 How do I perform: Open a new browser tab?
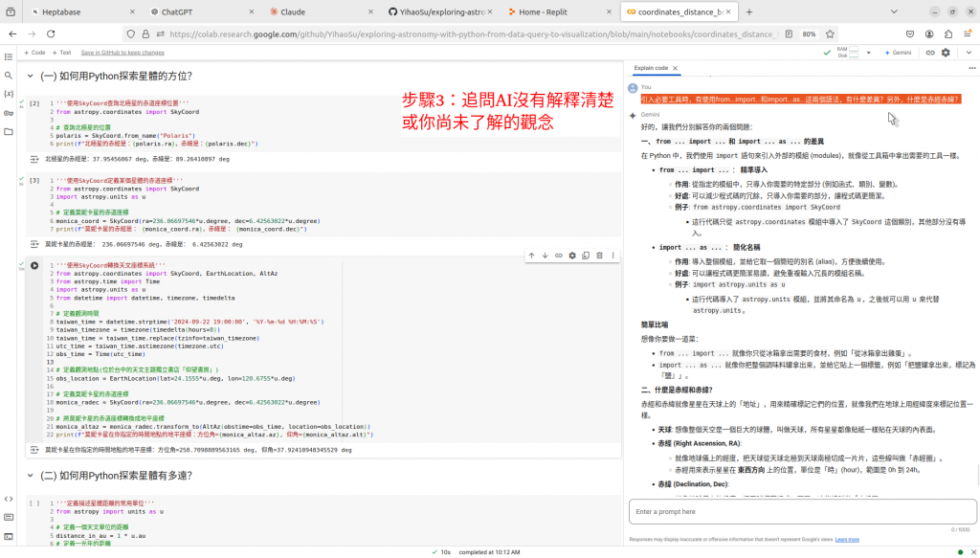[x=749, y=11]
